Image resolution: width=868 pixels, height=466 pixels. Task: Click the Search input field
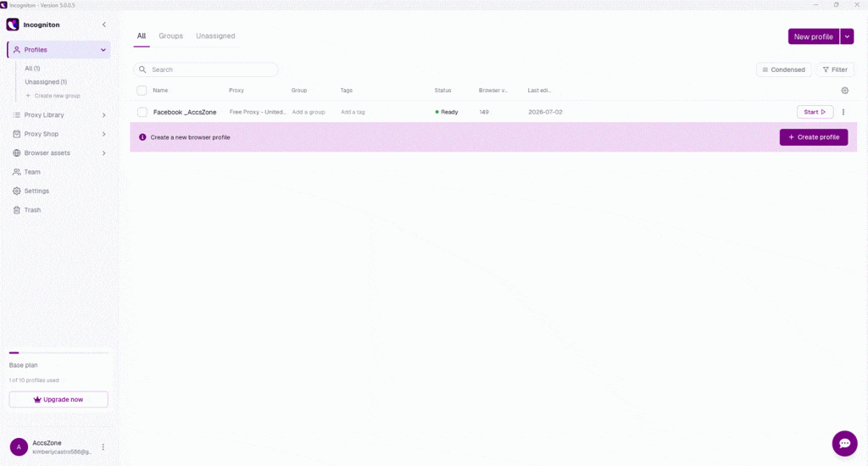coord(205,69)
